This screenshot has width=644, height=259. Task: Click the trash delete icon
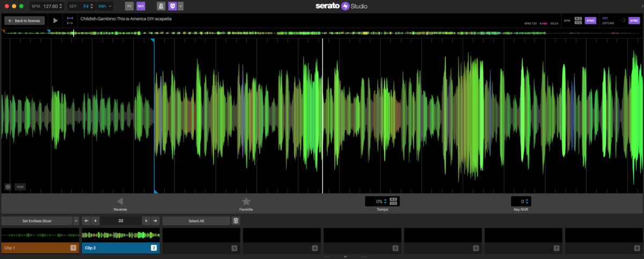pos(236,221)
